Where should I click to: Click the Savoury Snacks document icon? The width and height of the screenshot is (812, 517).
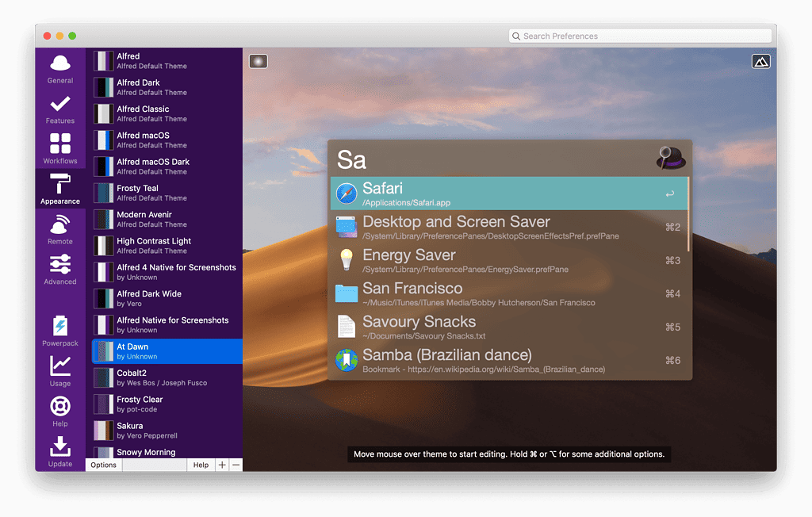(347, 327)
